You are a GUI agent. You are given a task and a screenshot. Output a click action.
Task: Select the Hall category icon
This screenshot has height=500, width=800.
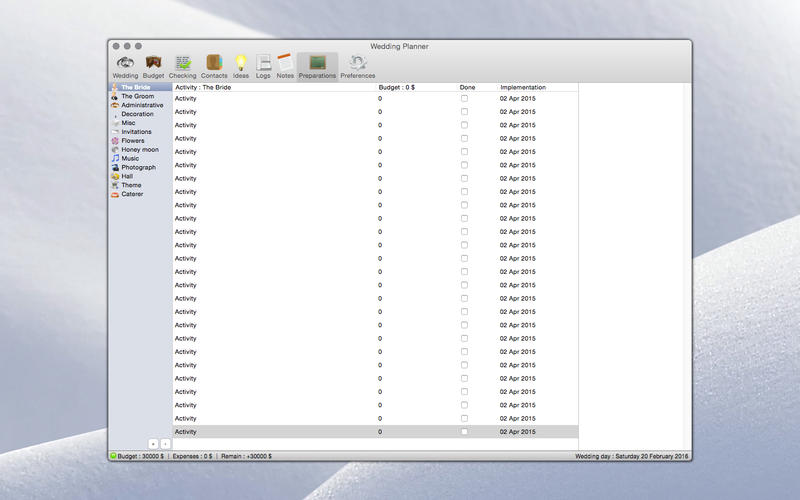115,176
